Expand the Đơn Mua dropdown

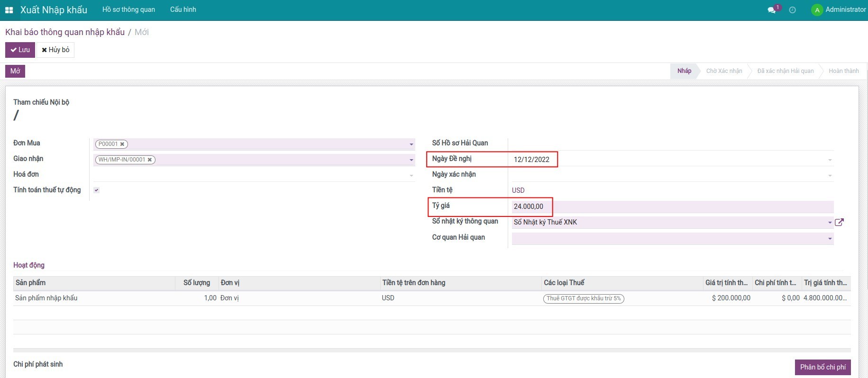411,144
